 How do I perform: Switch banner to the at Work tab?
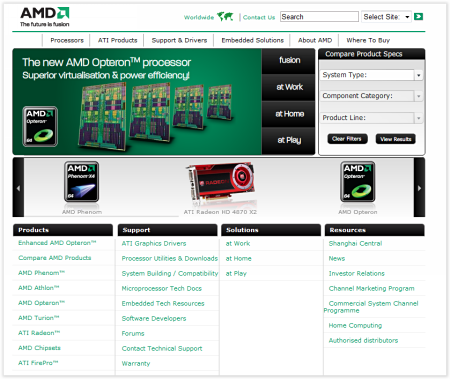coord(288,87)
